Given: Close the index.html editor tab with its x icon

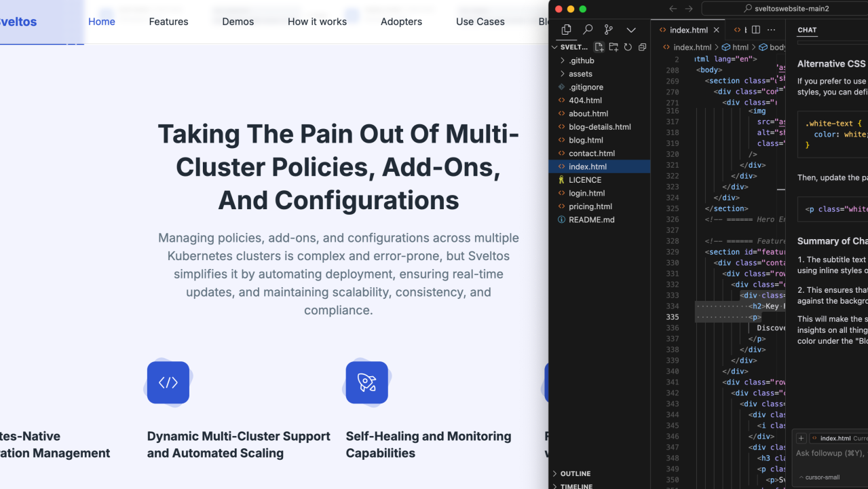Looking at the screenshot, I should pyautogui.click(x=716, y=30).
